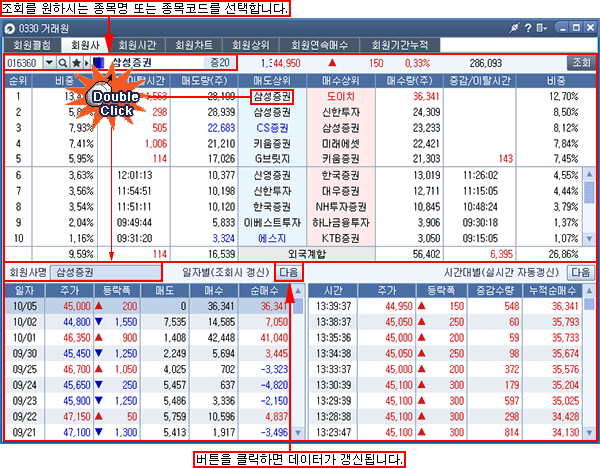
Task: Click the 회원사명 field showing 삼성증권
Action: (x=106, y=272)
